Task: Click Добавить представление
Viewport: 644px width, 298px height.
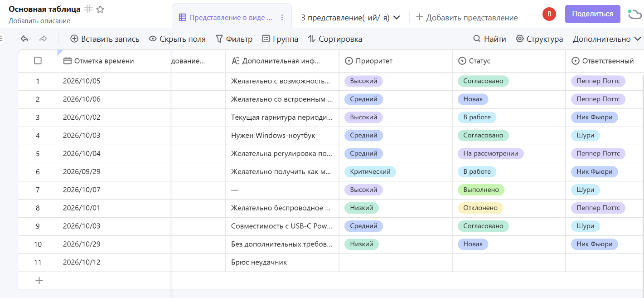Action: click(x=467, y=18)
